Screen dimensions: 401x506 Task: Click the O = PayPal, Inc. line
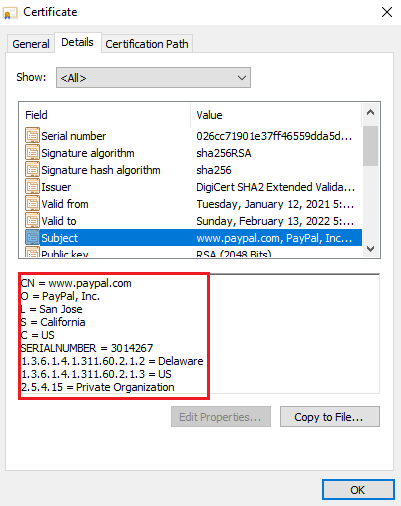click(60, 296)
